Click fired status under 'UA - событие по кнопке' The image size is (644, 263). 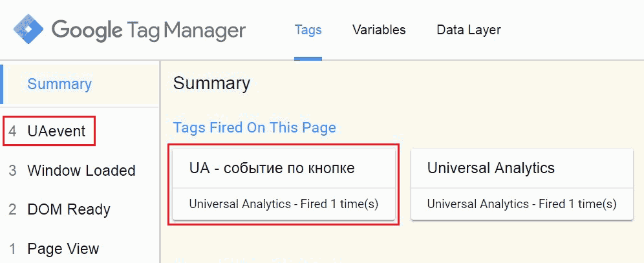point(283,204)
